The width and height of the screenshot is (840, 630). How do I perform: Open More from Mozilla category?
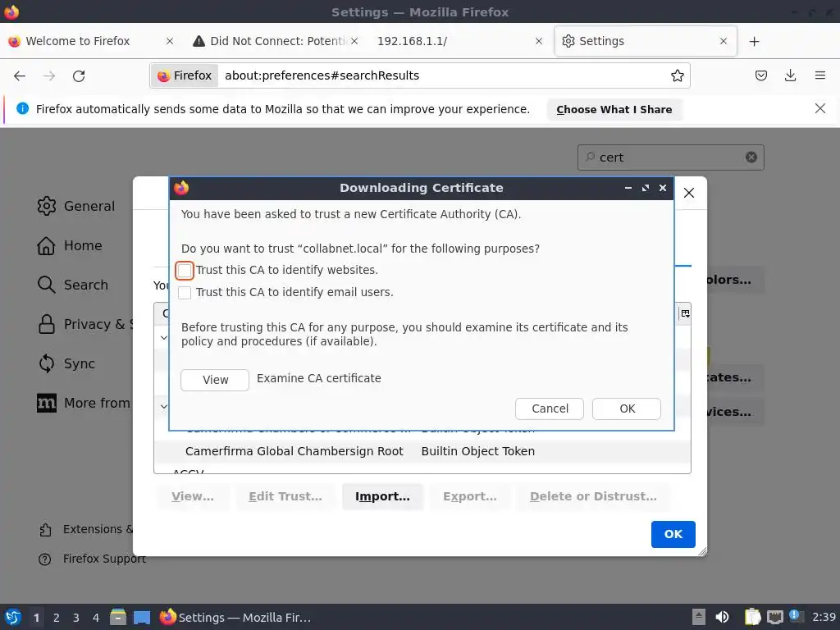[x=83, y=404]
